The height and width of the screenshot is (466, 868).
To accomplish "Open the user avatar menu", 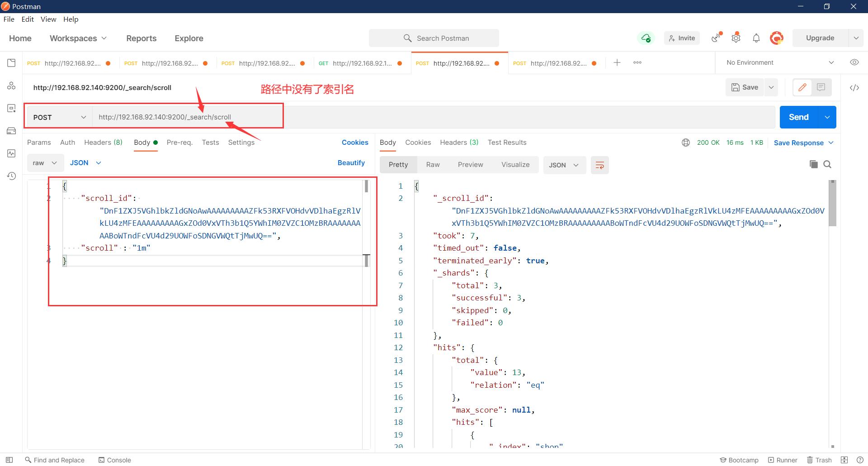I will (777, 38).
